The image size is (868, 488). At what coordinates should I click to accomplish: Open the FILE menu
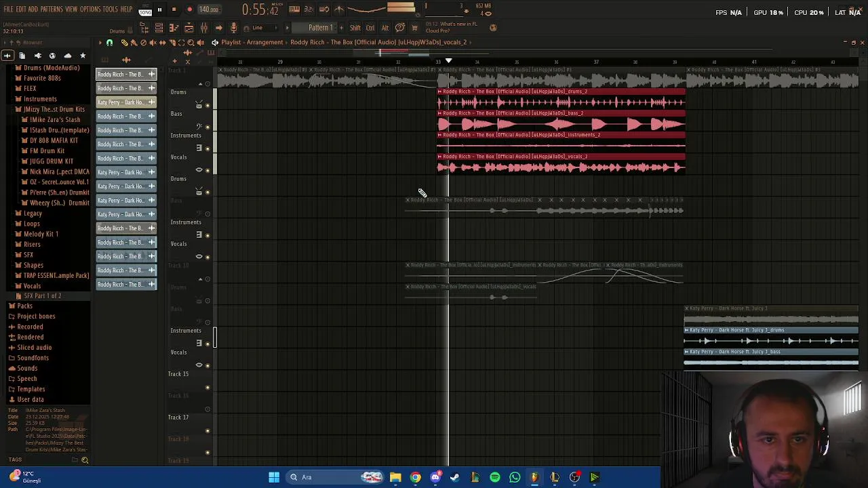click(x=9, y=9)
